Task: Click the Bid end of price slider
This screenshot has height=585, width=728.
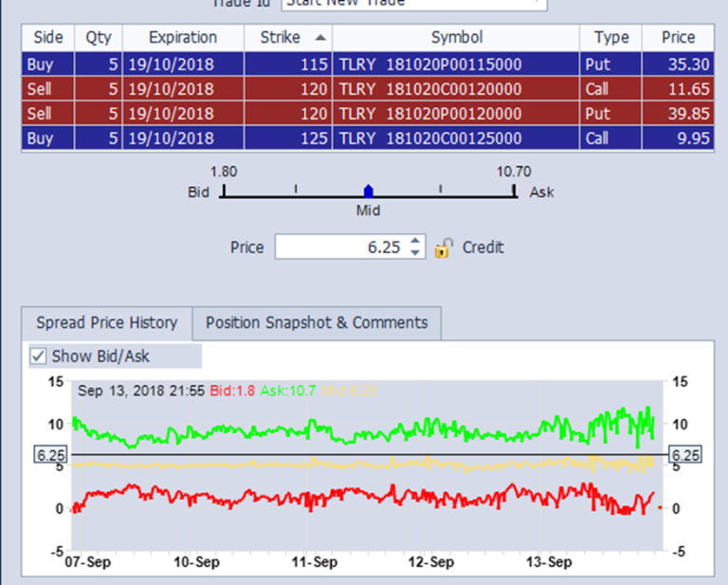Action: click(224, 192)
